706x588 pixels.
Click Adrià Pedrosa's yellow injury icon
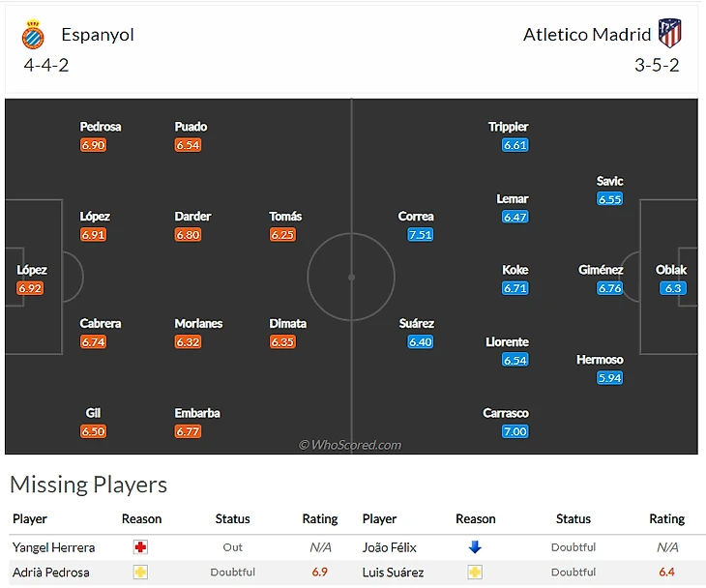click(x=141, y=573)
